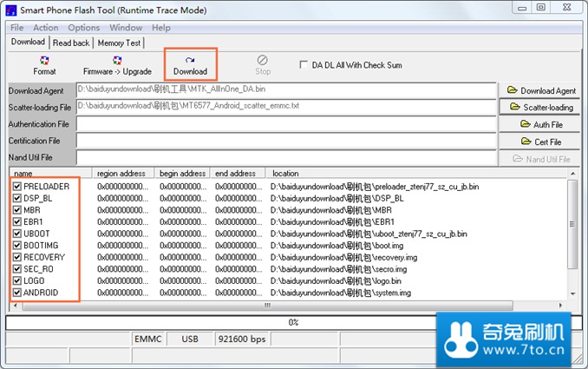The height and width of the screenshot is (369, 588).
Task: Click the vertical scrollbar thumb in partition list
Action: [x=572, y=224]
